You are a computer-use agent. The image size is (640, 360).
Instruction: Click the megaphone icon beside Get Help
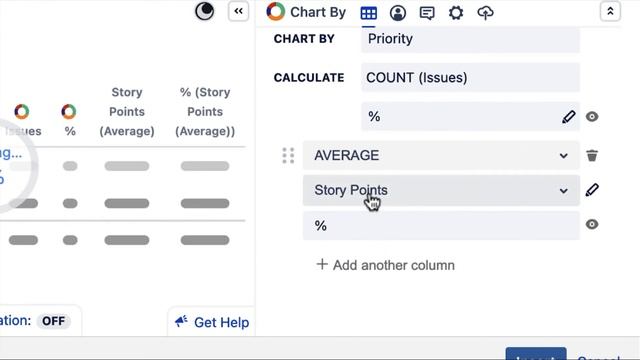(181, 322)
